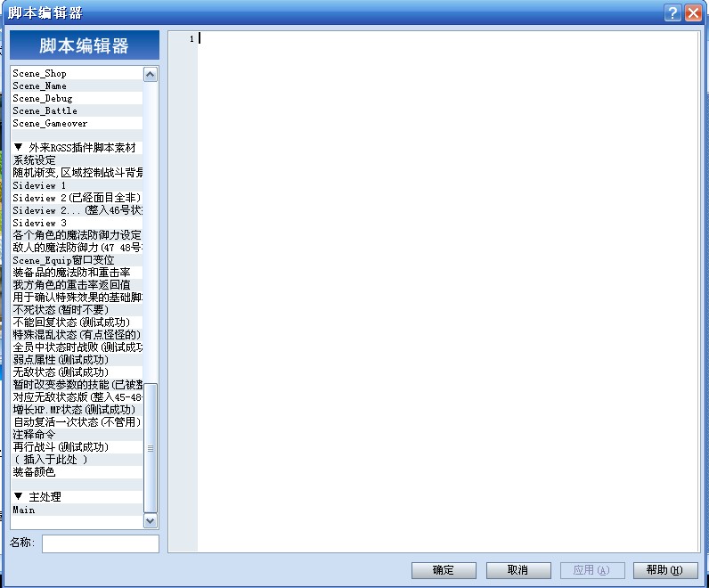This screenshot has width=709, height=588.
Task: Select the 不能回复状态(测试成功) script
Action: (x=77, y=322)
